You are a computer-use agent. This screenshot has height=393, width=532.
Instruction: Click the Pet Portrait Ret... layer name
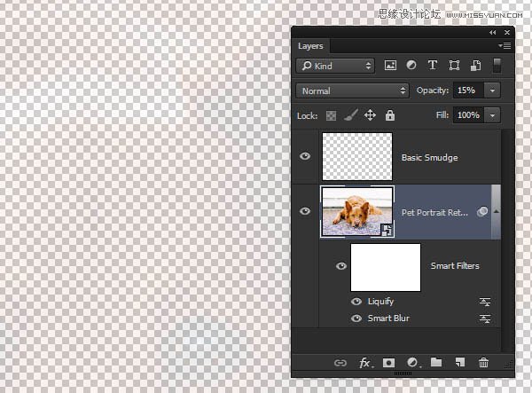pos(434,212)
